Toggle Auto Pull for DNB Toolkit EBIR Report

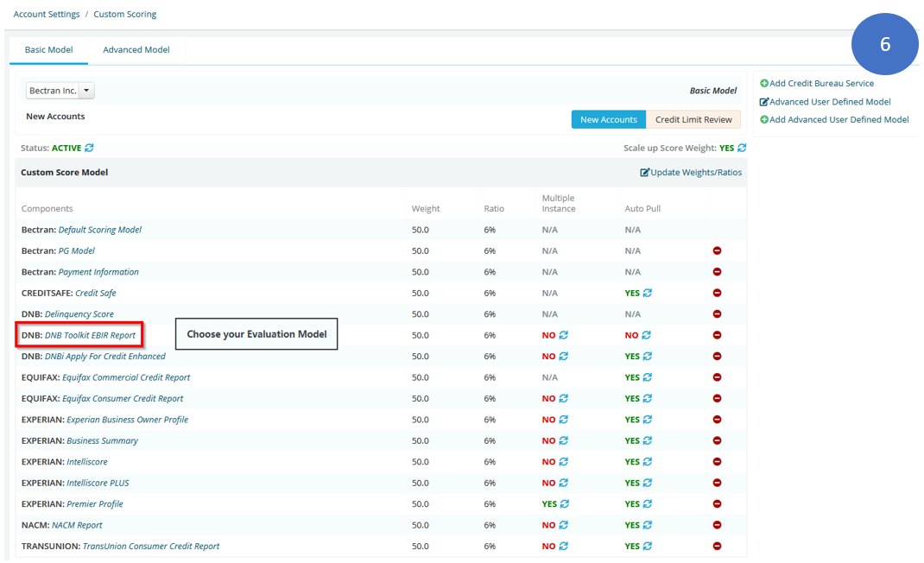[646, 335]
